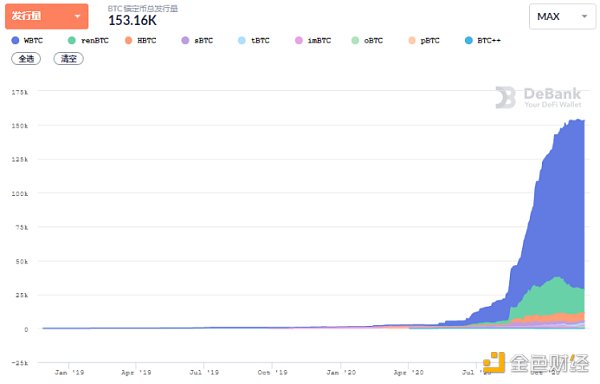The height and width of the screenshot is (384, 600).
Task: Click the Apr '20 x-axis label
Action: pos(409,372)
